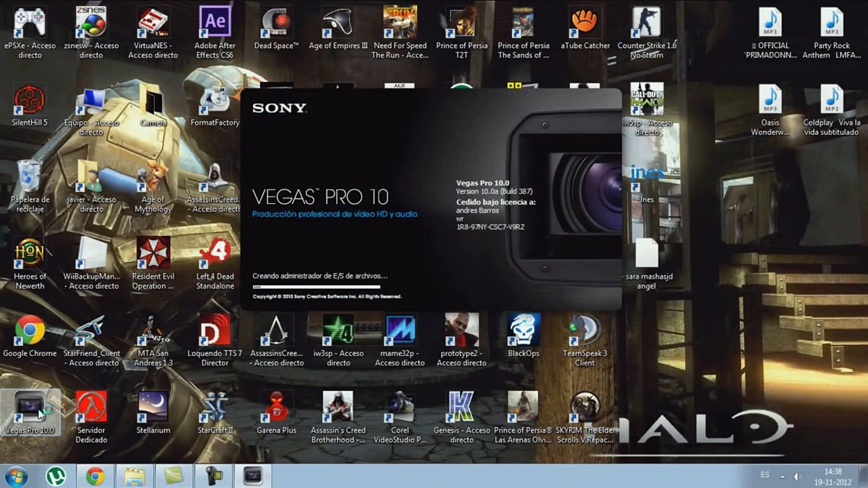The width and height of the screenshot is (868, 488).
Task: Click the Vegas Pro 10 splash screen title
Action: tap(320, 197)
